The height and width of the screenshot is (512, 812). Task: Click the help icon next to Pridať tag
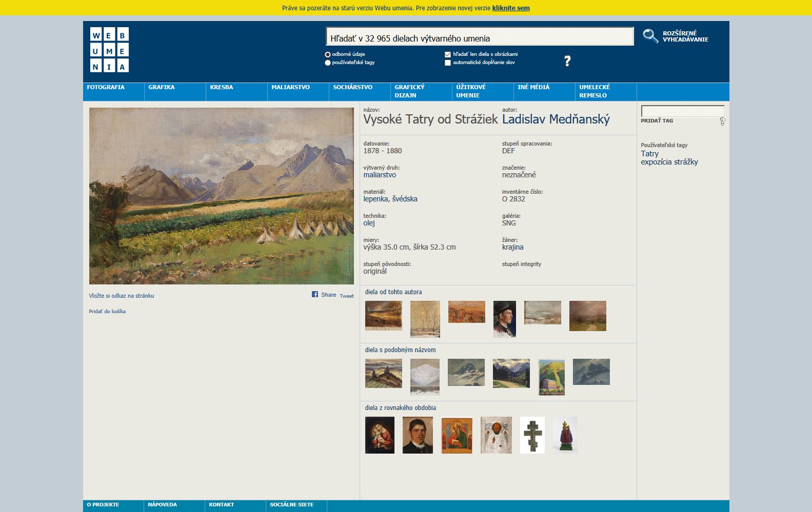pos(722,121)
